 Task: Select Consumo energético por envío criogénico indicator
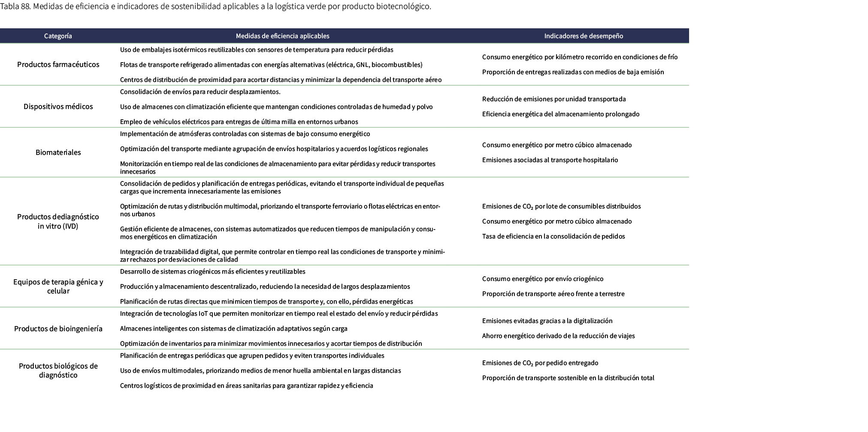(x=542, y=279)
